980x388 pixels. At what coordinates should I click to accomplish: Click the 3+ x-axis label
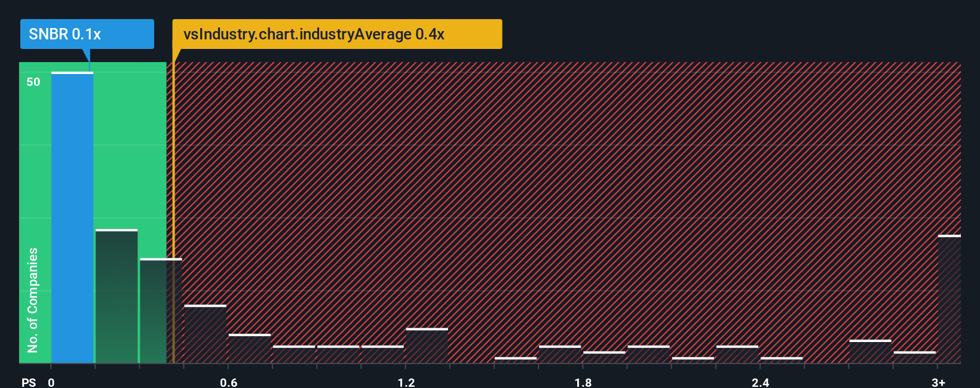pyautogui.click(x=938, y=382)
